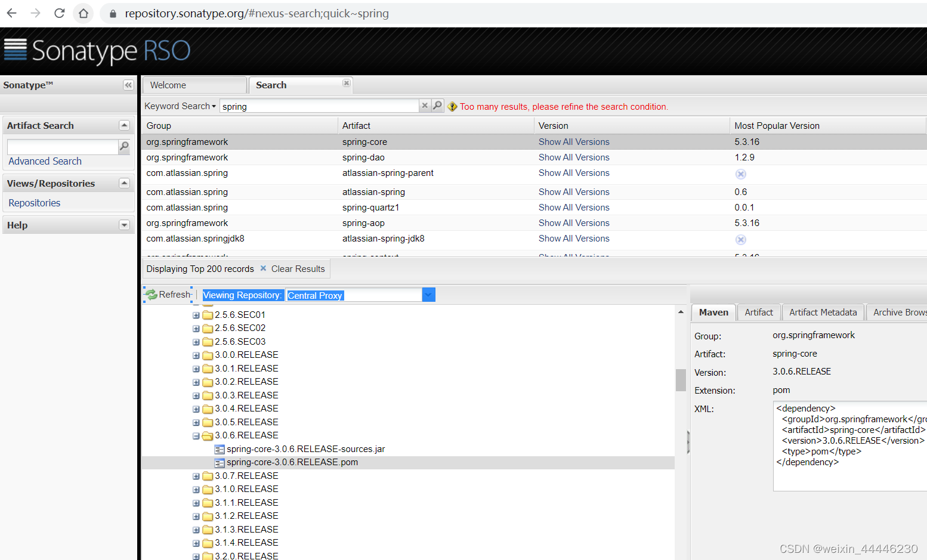Show All Versions for spring-dao
This screenshot has width=927, height=560.
pos(574,157)
